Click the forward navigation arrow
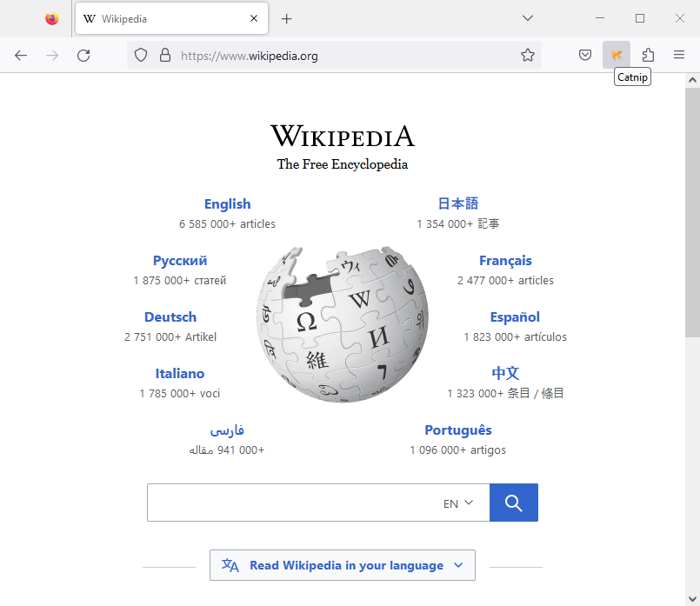The width and height of the screenshot is (700, 606). [52, 56]
